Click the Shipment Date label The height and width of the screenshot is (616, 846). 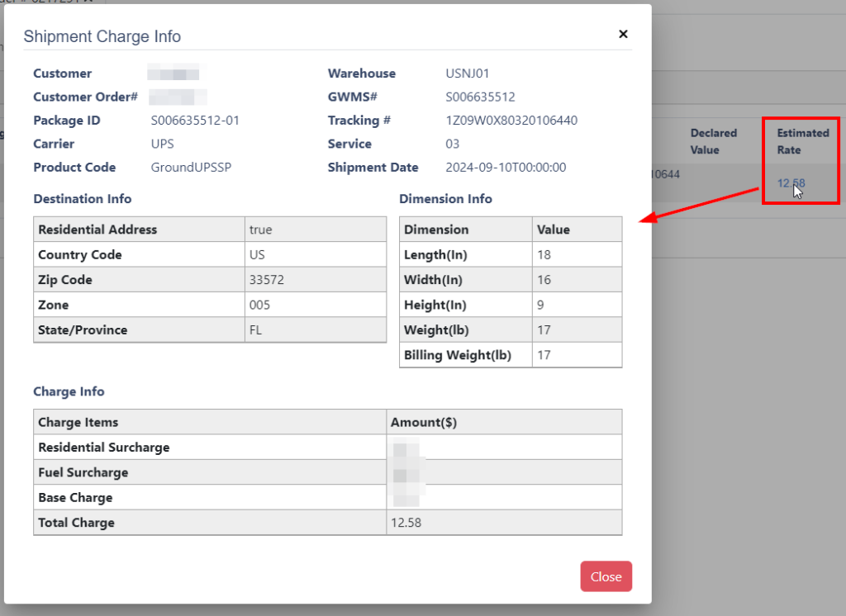coord(373,168)
